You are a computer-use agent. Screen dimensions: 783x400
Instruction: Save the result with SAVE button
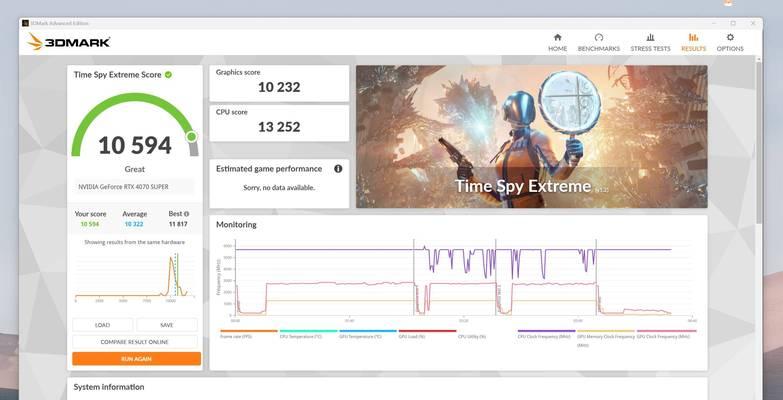167,325
